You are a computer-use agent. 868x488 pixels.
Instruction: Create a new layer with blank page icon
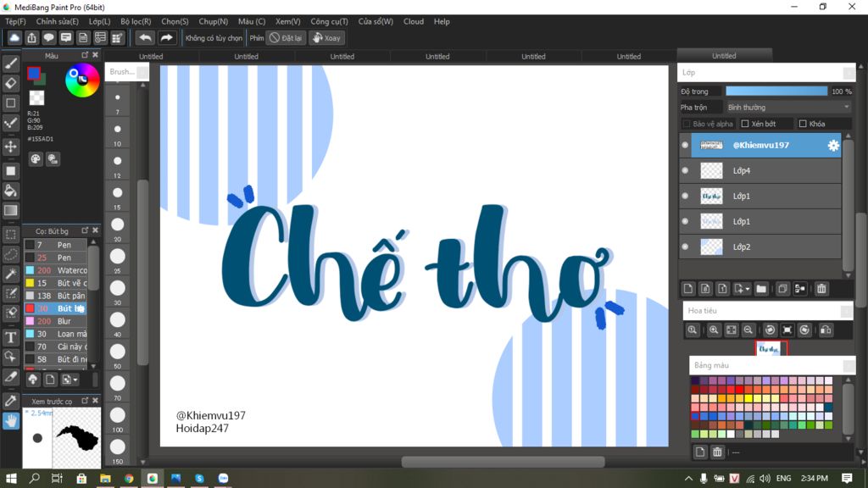688,289
